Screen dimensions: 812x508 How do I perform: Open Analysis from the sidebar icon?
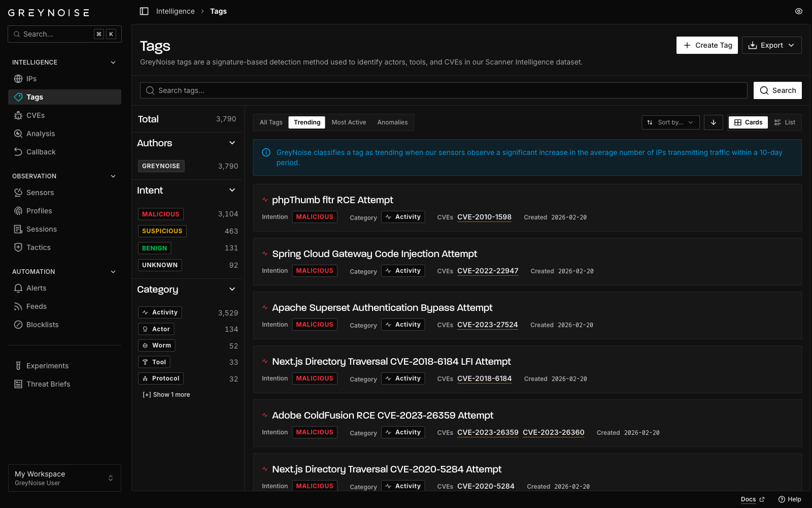pos(18,134)
